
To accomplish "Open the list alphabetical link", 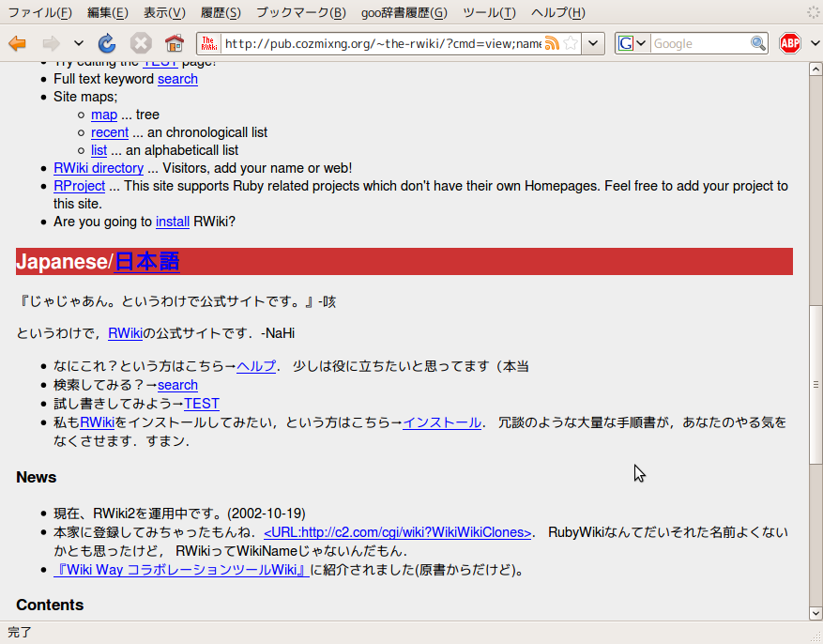I will (99, 150).
